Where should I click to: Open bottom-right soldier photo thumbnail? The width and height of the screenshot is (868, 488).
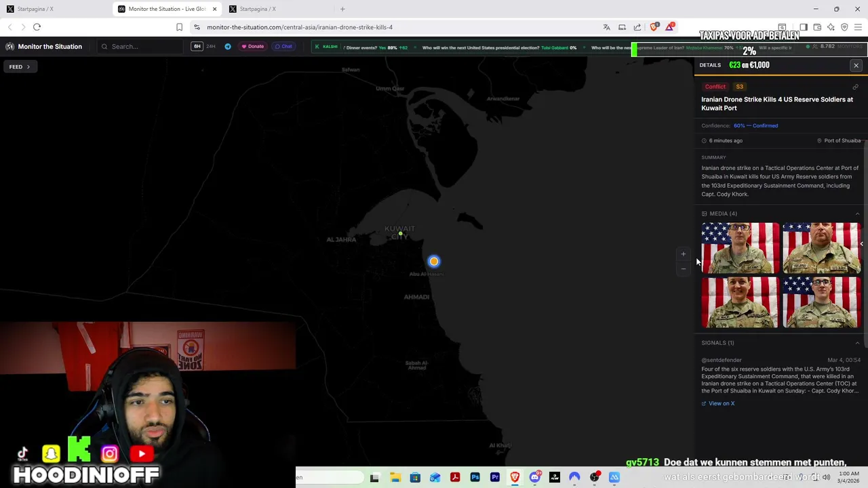(x=821, y=302)
